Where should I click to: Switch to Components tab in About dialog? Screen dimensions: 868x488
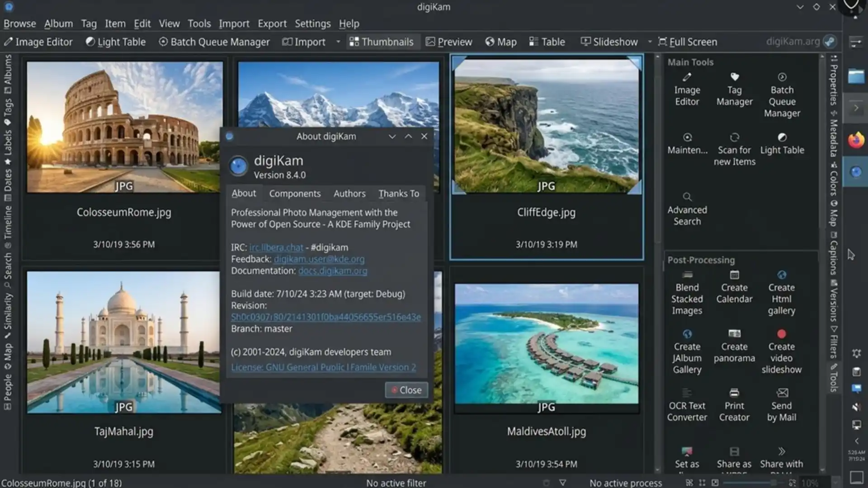point(295,193)
